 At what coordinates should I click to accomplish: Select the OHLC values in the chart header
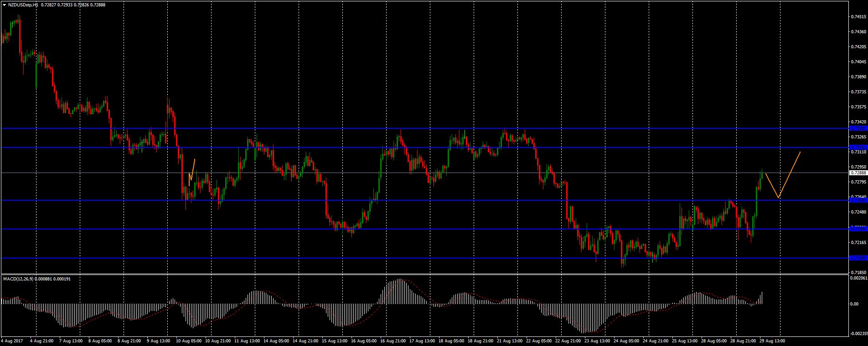click(x=73, y=4)
